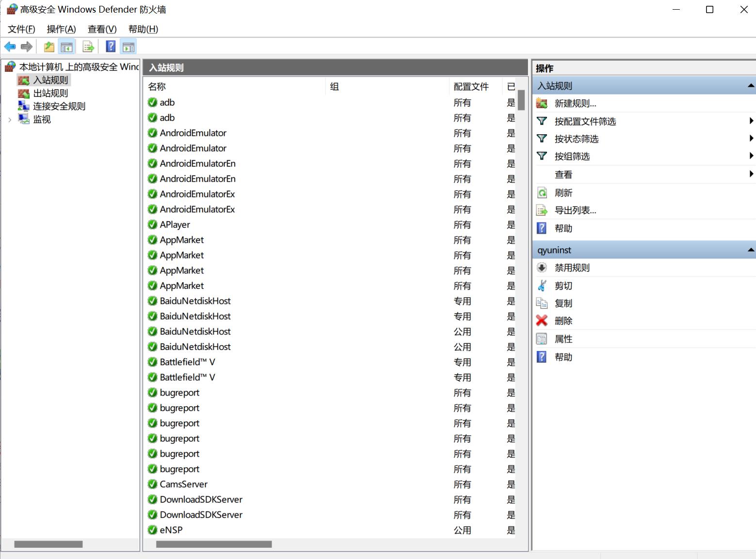Click the firewall icon beside 新建规则

tap(542, 103)
